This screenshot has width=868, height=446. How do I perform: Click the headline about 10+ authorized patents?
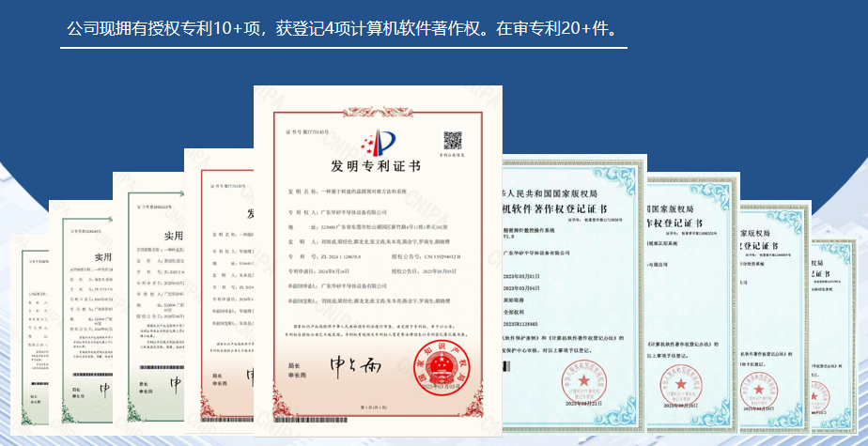click(343, 29)
